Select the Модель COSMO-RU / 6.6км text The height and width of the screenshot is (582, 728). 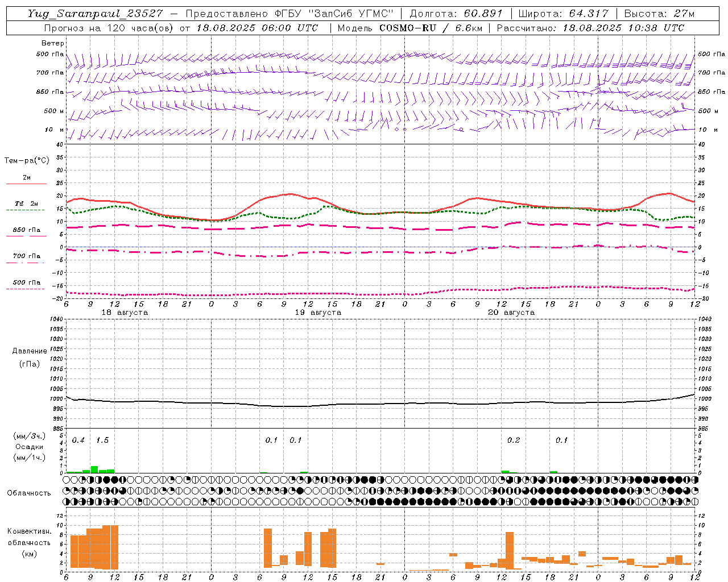coord(409,28)
